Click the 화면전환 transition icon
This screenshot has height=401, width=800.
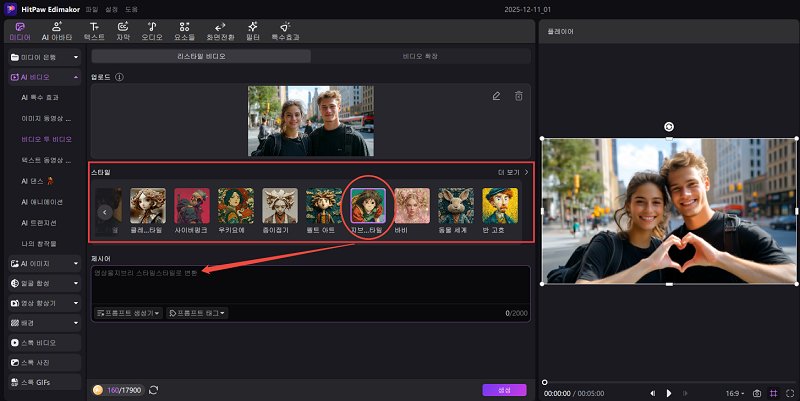[219, 29]
